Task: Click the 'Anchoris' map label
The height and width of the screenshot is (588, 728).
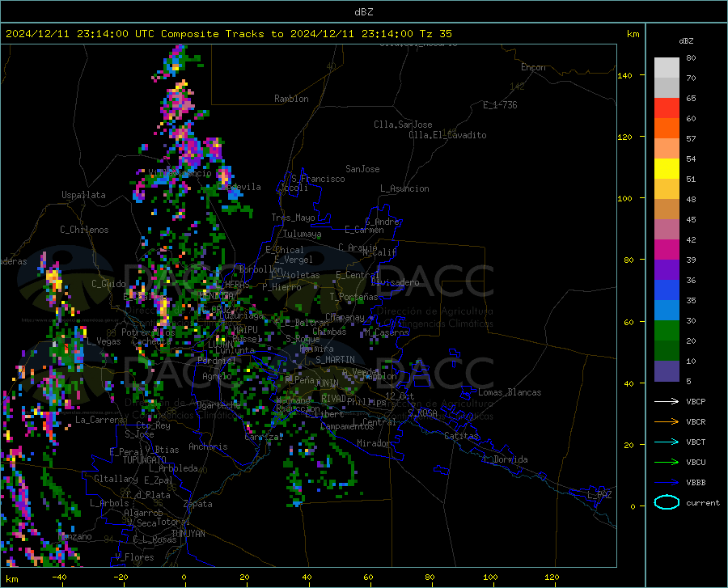Action: (x=208, y=446)
